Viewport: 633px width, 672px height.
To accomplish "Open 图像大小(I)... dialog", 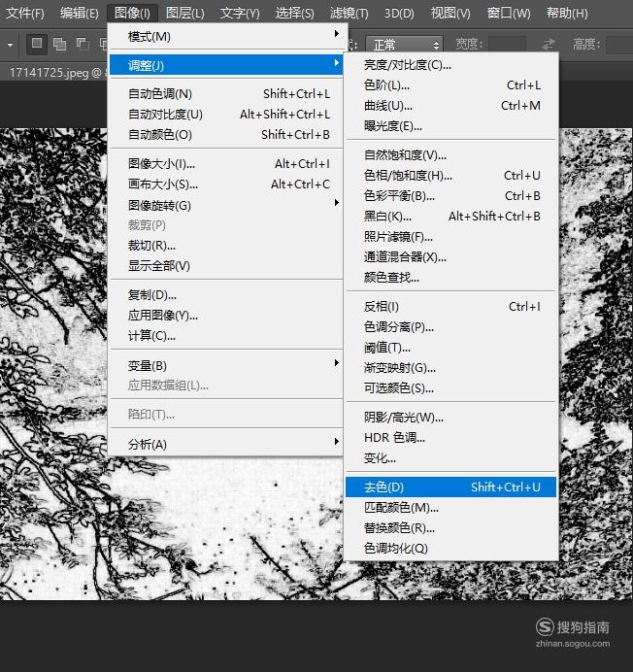I will (227, 164).
